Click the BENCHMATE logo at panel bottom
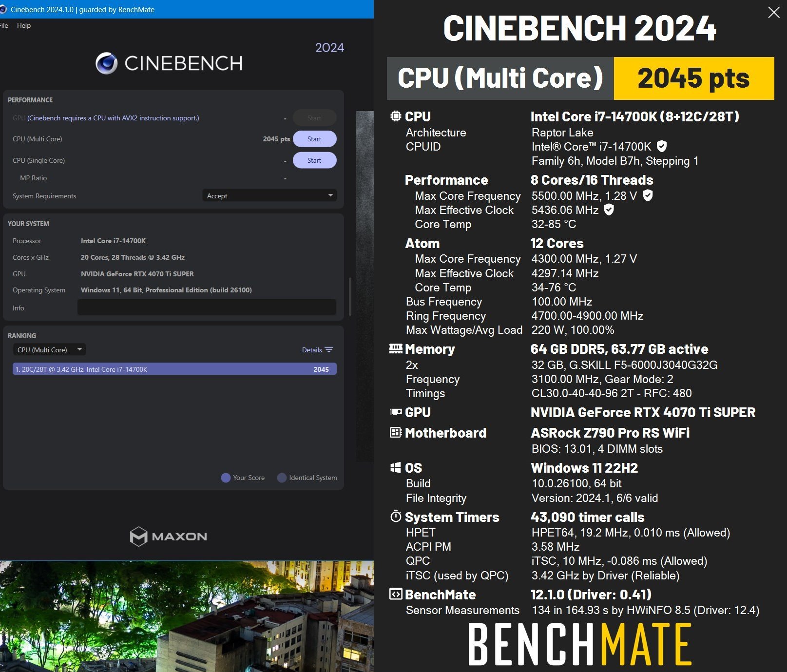The height and width of the screenshot is (672, 787). coord(580,644)
